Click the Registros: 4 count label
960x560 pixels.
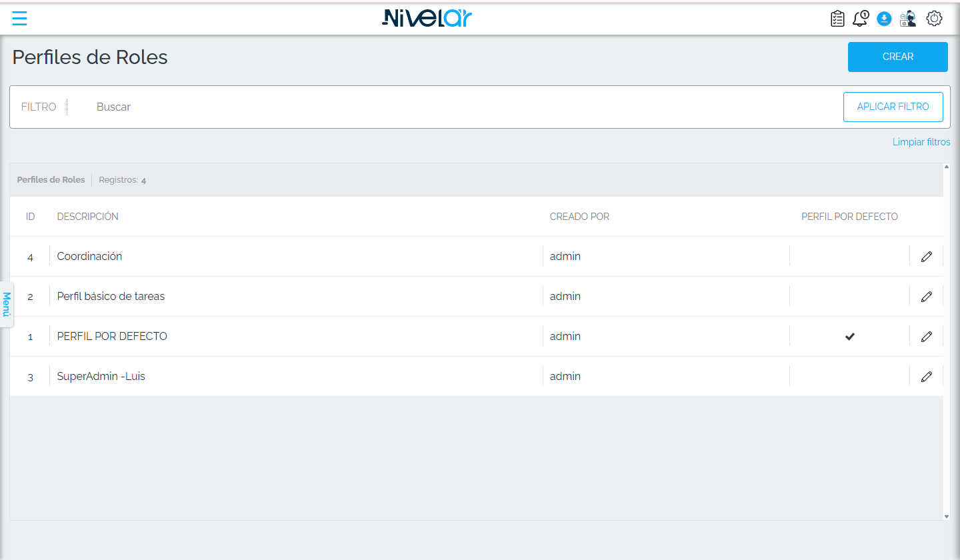pos(123,180)
